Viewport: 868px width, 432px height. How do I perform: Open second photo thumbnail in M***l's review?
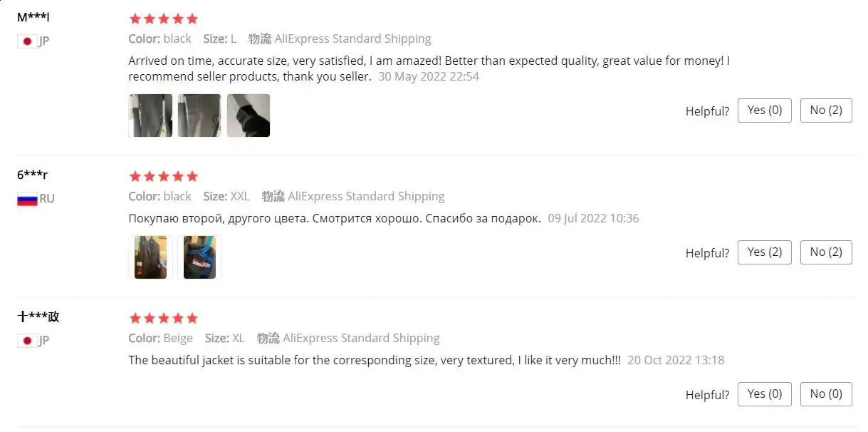[x=199, y=115]
